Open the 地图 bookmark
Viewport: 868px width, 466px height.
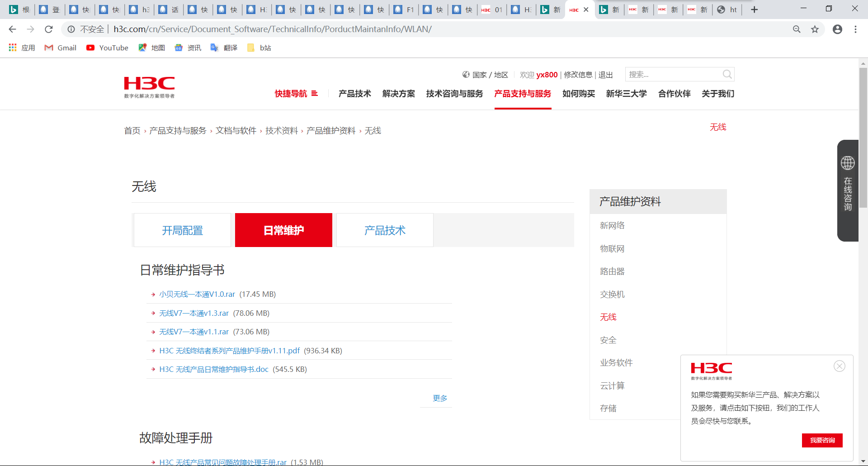151,48
